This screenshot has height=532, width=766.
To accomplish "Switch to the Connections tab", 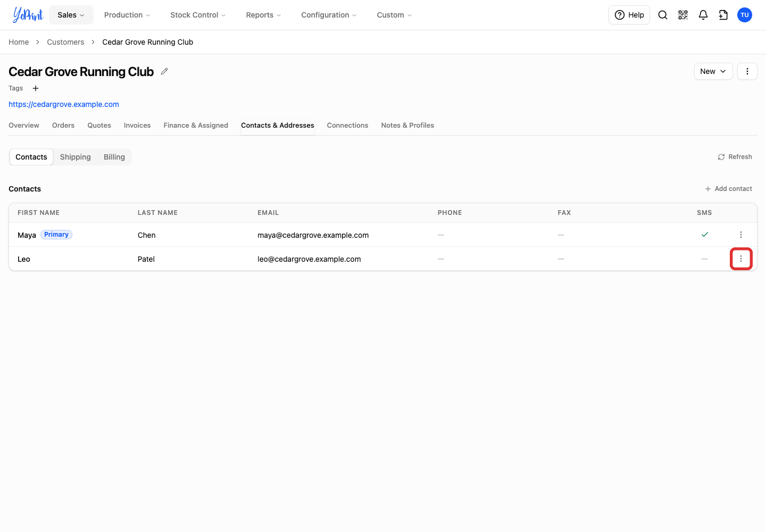I will (347, 126).
